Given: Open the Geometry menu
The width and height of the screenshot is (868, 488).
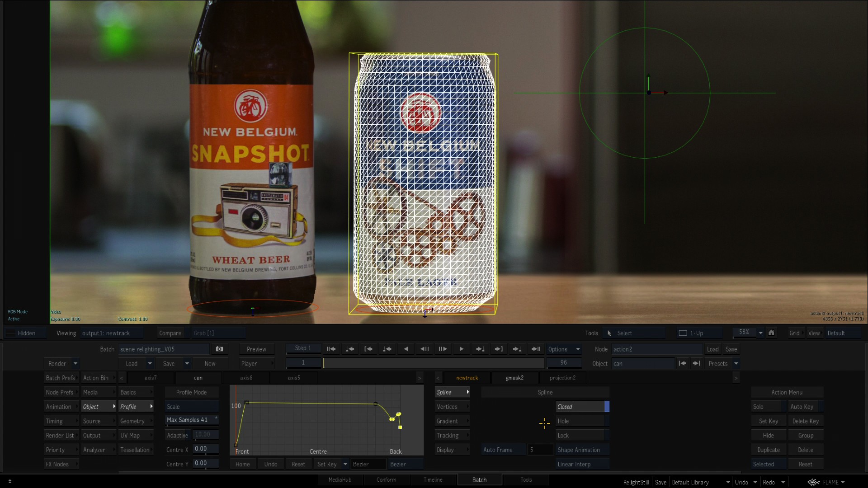Looking at the screenshot, I should tap(136, 421).
